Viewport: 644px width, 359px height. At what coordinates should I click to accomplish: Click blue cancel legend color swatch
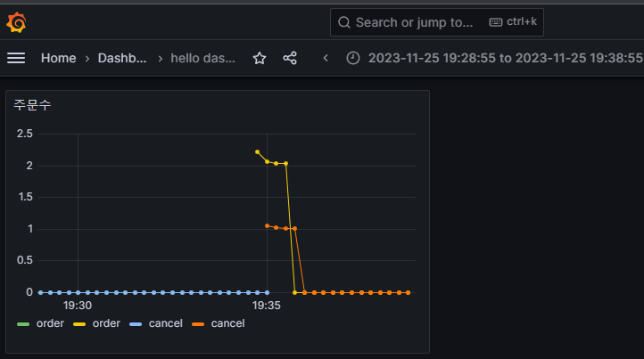(x=136, y=324)
